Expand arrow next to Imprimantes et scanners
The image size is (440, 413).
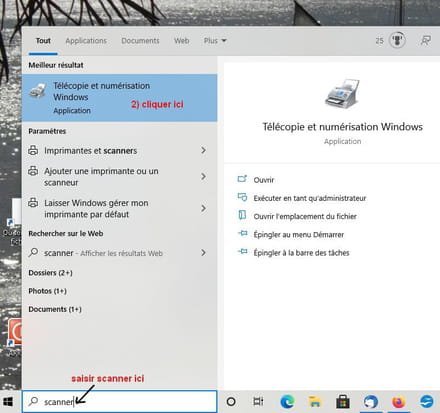[203, 150]
